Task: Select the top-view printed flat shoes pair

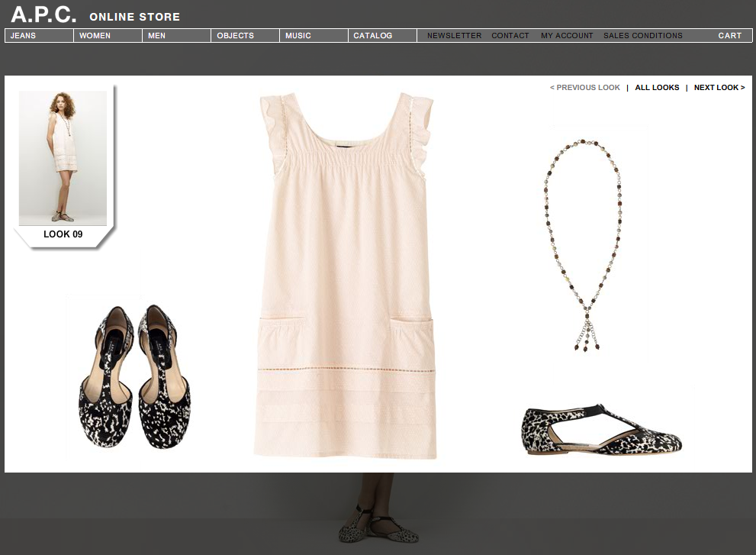Action: (134, 376)
